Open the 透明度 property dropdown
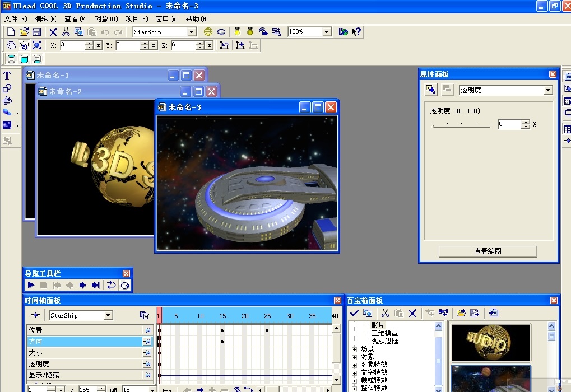571x392 pixels. (x=547, y=90)
